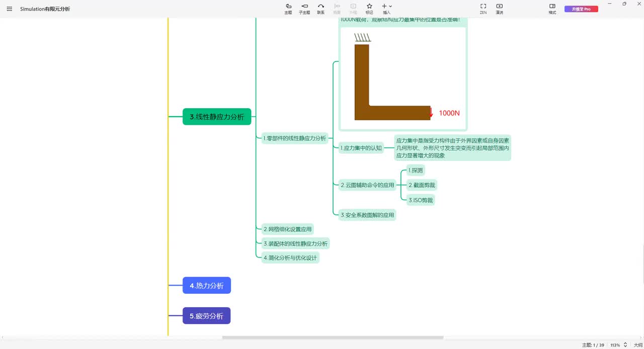This screenshot has width=644, height=349.
Task: Open the 插入 insert dropdown
Action: pyautogui.click(x=386, y=9)
